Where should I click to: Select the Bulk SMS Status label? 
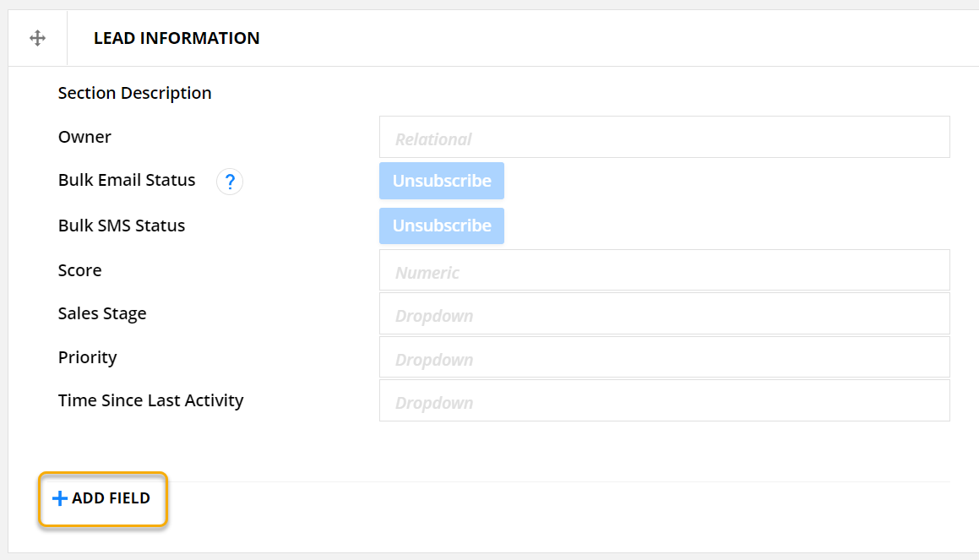pos(122,226)
